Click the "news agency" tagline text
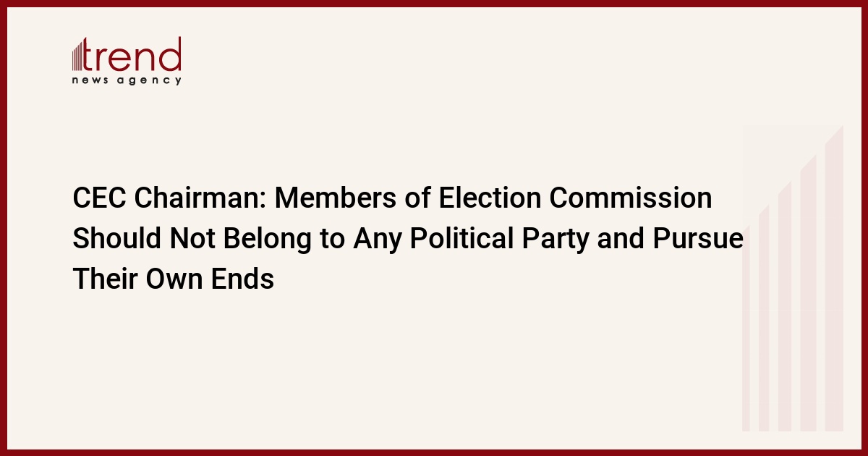868x456 pixels. [127, 80]
